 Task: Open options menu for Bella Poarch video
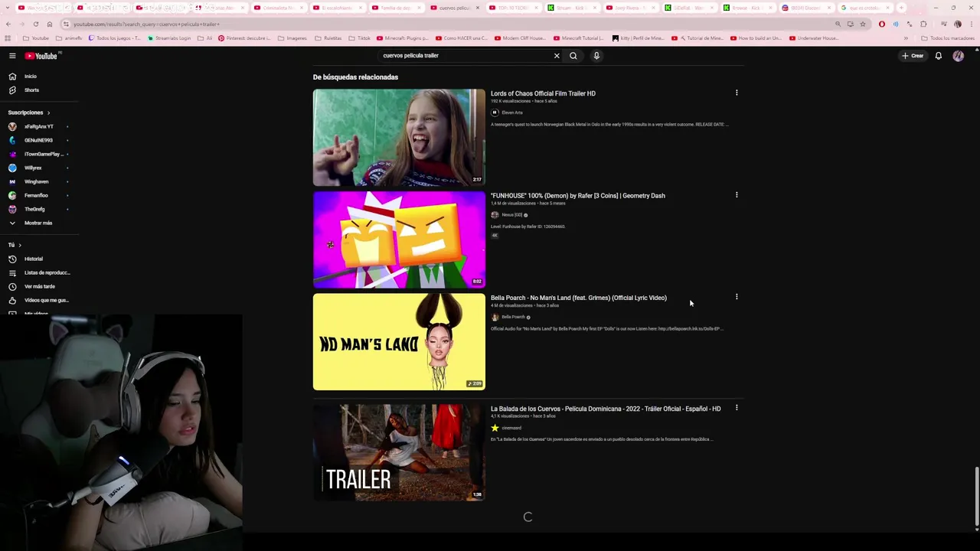coord(737,297)
